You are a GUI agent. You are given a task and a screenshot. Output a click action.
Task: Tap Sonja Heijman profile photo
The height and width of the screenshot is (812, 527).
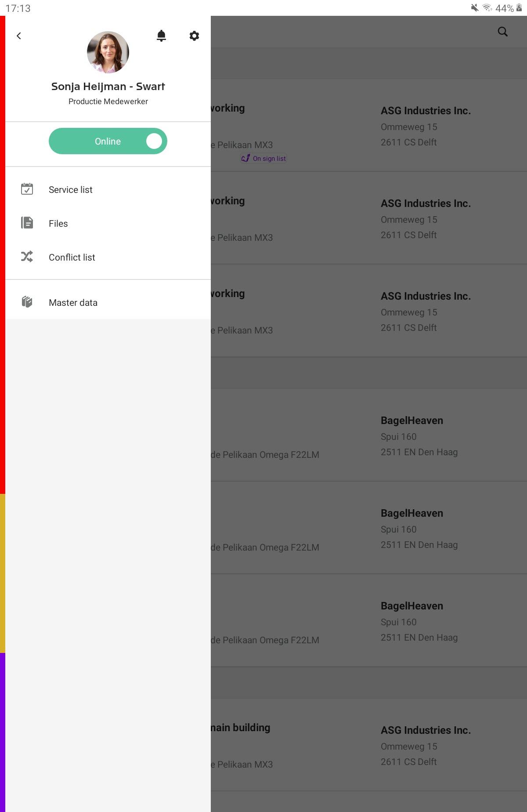coord(108,52)
